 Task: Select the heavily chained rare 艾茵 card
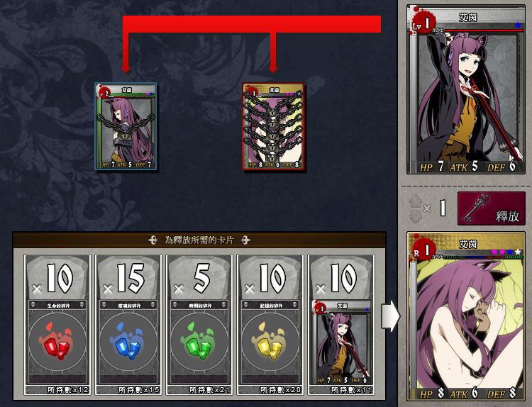click(273, 126)
